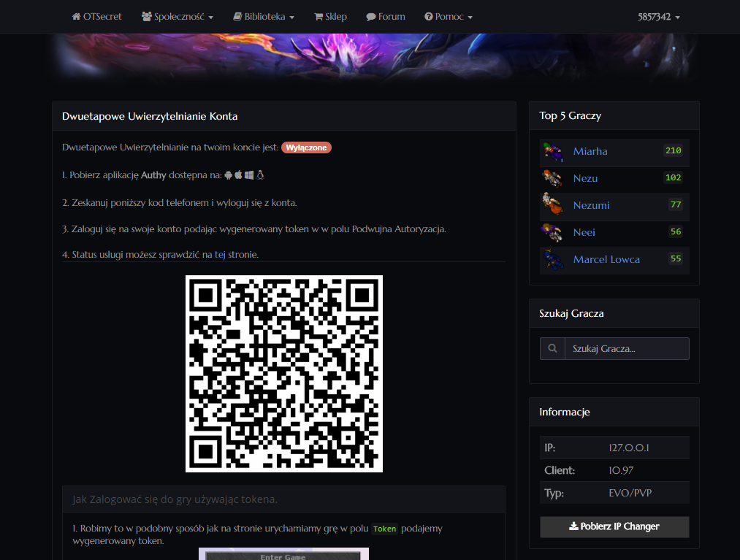Focus the Szukaj Gracza search input
Screen dimensions: 740x560
point(626,349)
